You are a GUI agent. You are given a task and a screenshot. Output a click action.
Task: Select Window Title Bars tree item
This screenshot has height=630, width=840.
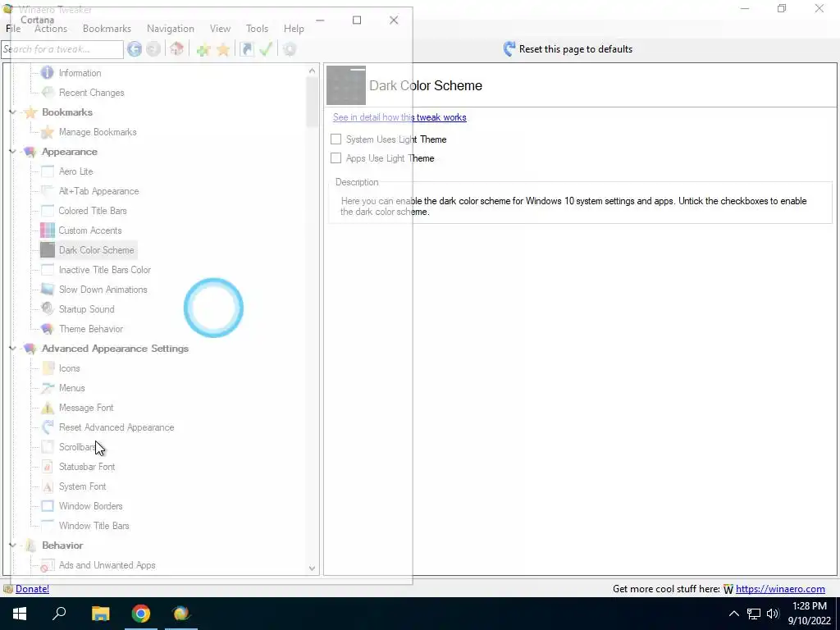[94, 526]
